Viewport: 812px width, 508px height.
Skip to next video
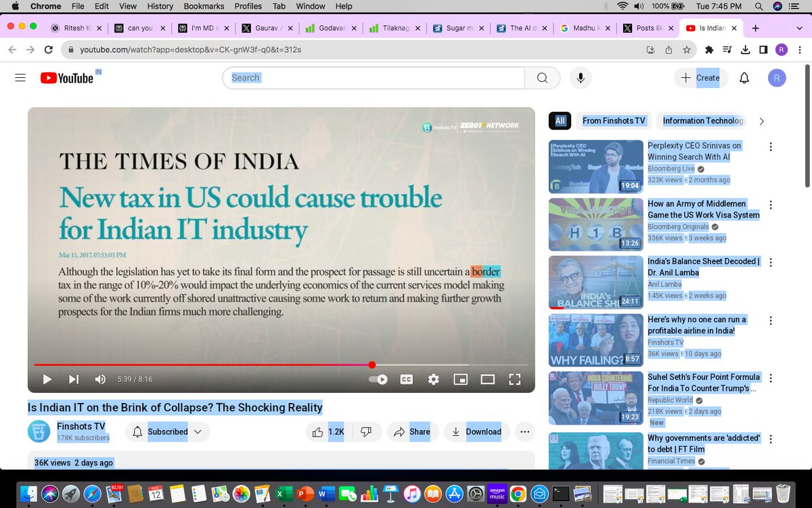[x=73, y=379]
